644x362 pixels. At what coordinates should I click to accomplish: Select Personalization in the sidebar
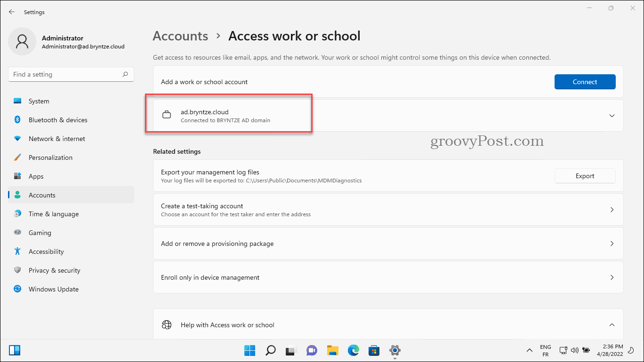[x=50, y=157]
